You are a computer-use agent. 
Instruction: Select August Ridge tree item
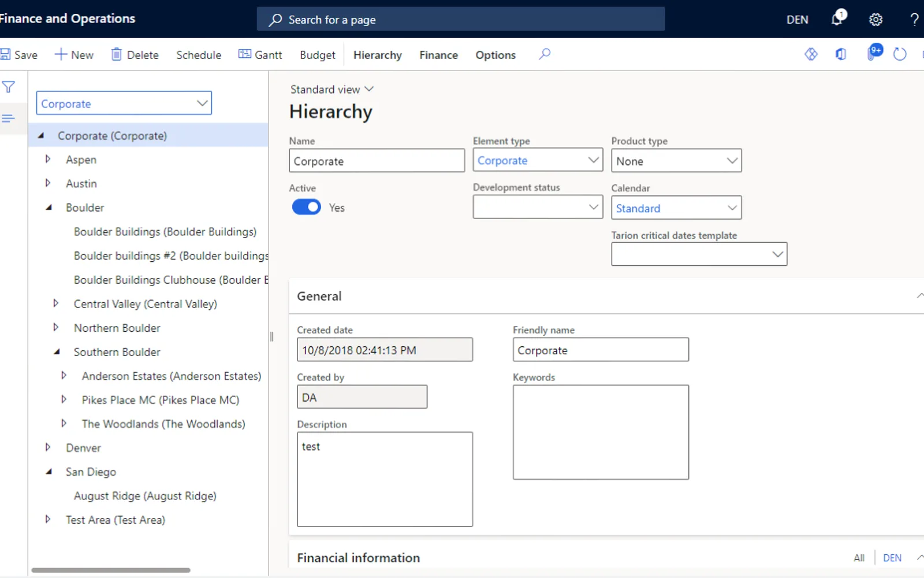click(145, 496)
